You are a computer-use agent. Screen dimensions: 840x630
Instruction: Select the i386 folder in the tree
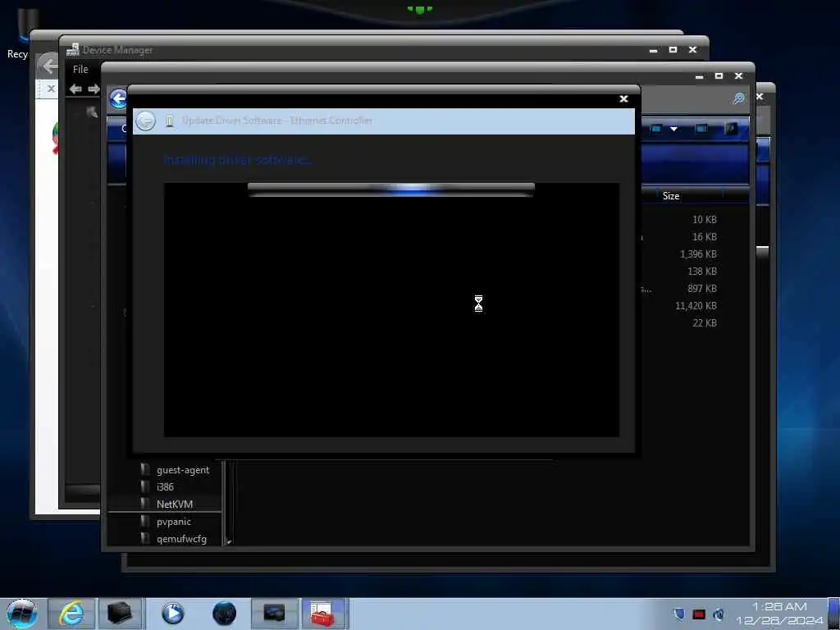click(x=165, y=487)
